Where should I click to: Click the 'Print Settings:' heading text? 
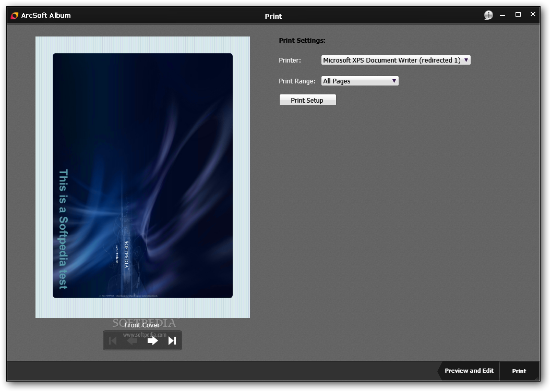click(x=302, y=40)
